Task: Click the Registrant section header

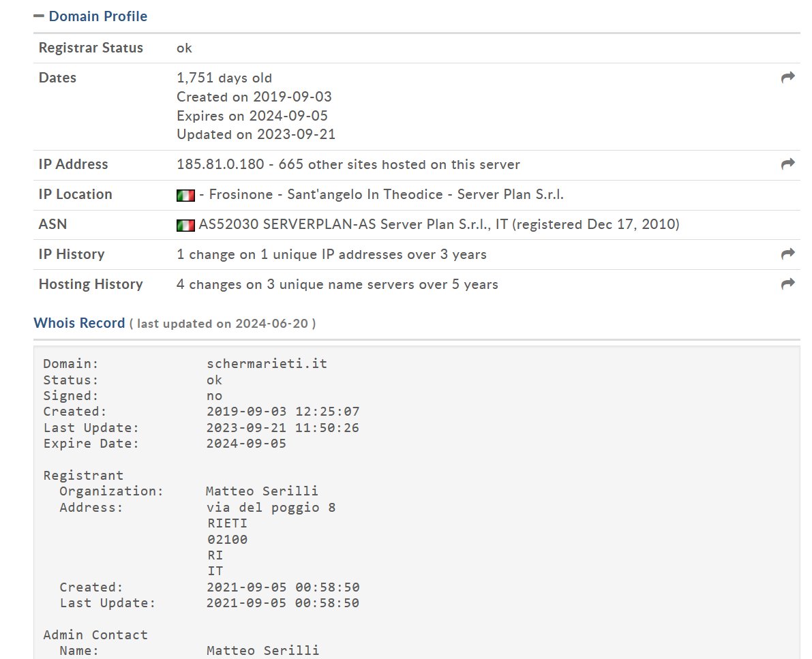Action: [83, 475]
